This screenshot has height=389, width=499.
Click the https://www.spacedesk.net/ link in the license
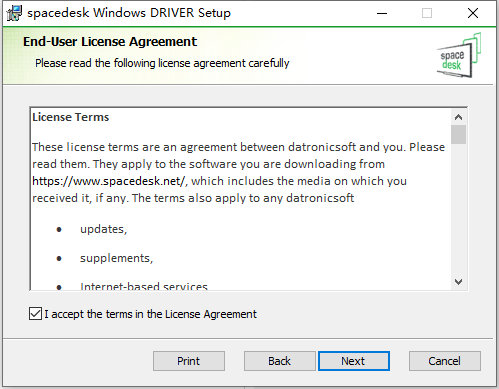109,181
